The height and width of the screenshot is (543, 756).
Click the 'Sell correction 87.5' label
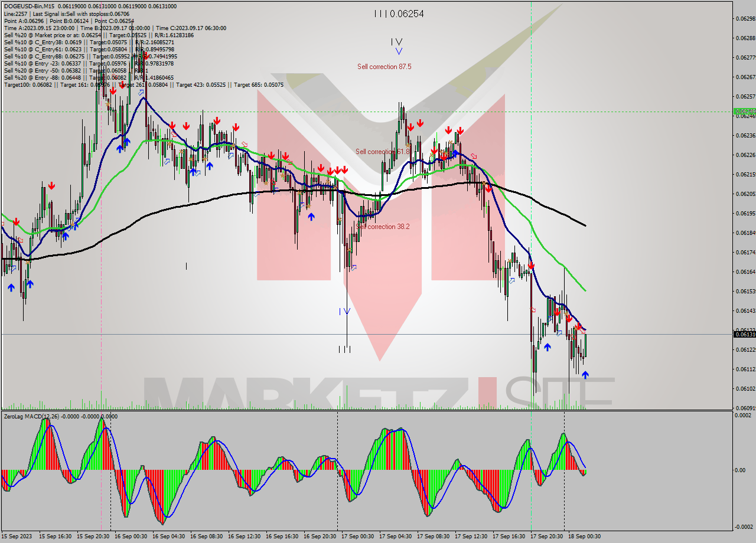(x=384, y=67)
